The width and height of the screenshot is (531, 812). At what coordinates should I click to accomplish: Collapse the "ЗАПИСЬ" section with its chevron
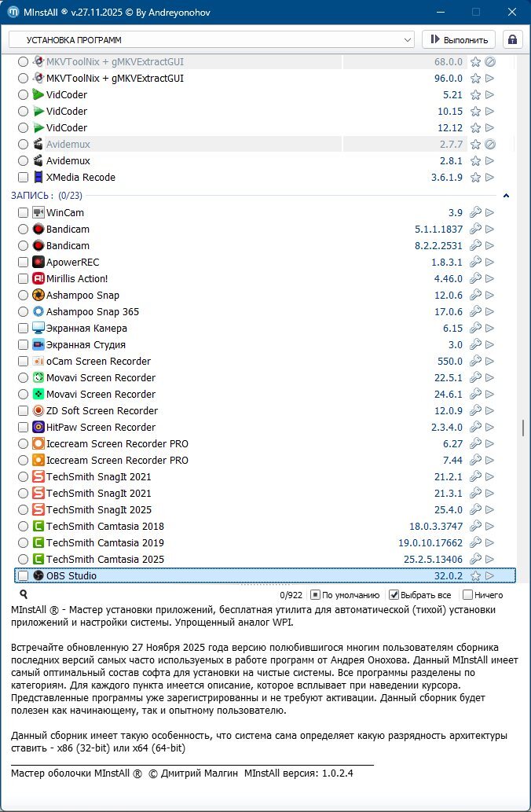pos(507,195)
